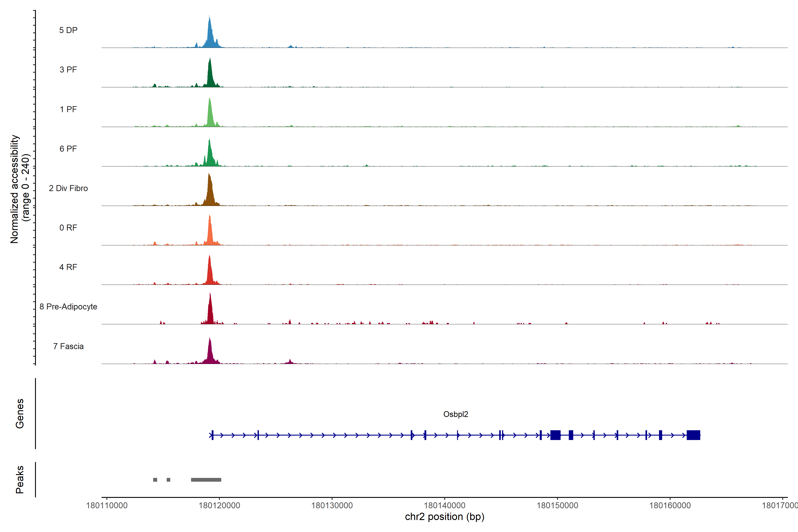
Task: Click the chr2 position (bp) axis title
Action: [x=444, y=517]
